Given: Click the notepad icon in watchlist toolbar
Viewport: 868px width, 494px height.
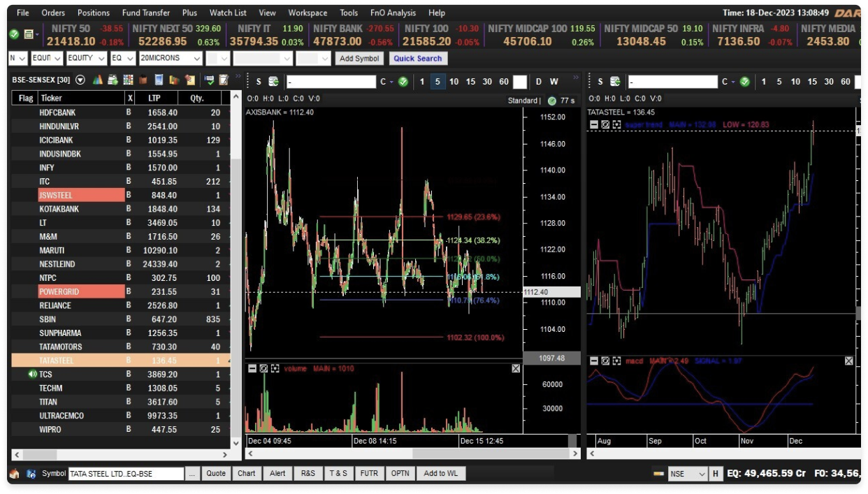Looking at the screenshot, I should [x=224, y=80].
